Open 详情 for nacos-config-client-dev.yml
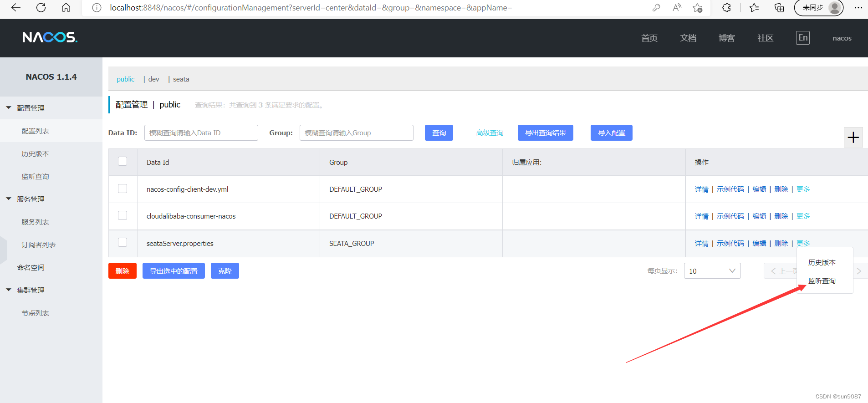The height and width of the screenshot is (403, 868). pos(702,189)
